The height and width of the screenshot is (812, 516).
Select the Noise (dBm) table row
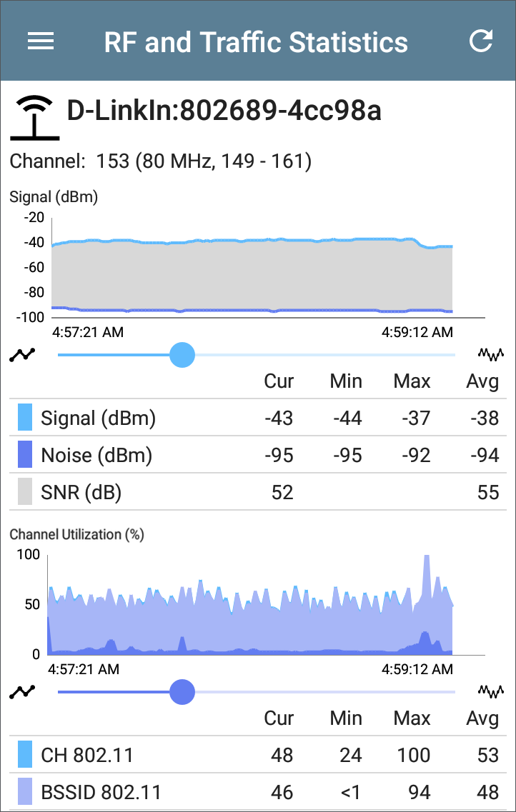(258, 455)
